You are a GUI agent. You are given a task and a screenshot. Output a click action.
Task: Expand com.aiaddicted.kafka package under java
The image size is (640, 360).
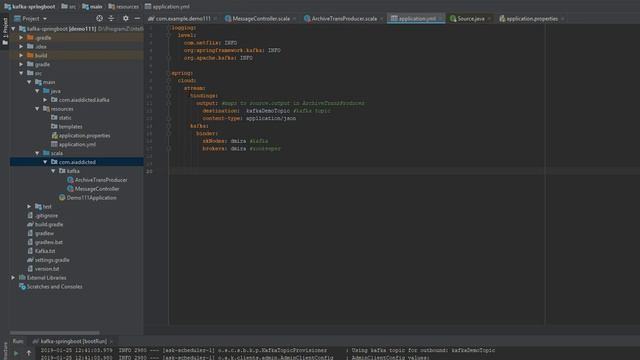coord(45,100)
